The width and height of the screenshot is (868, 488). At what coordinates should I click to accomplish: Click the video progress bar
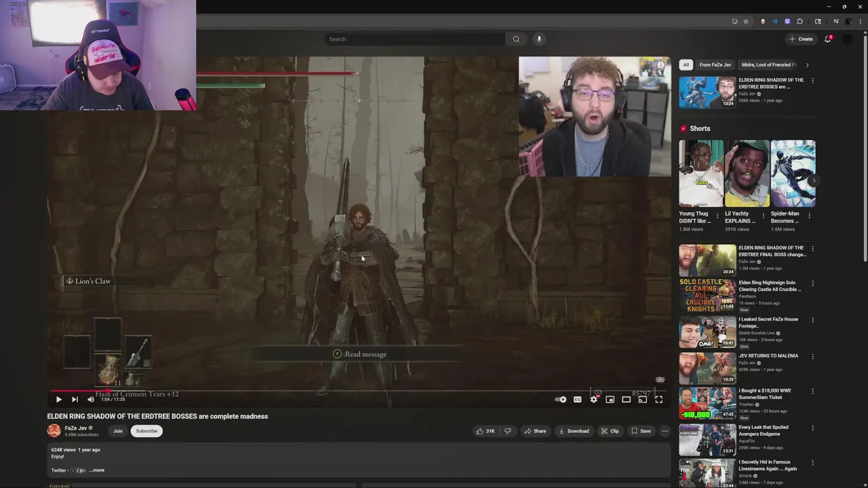coord(359,390)
